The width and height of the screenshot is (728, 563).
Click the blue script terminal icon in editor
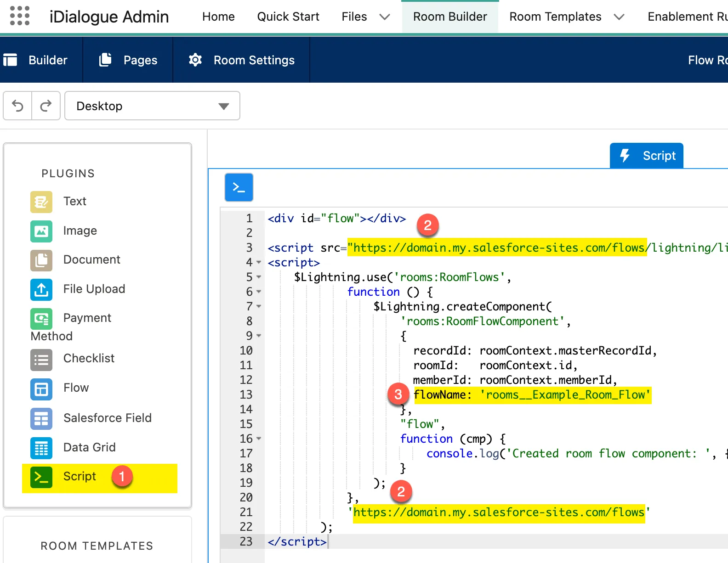coord(239,187)
